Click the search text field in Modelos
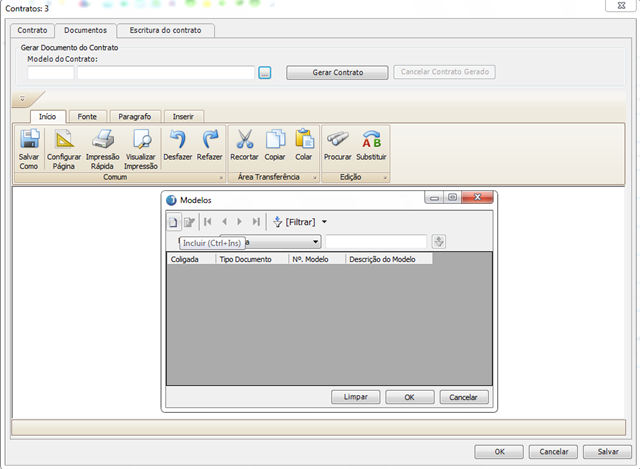 tap(376, 242)
